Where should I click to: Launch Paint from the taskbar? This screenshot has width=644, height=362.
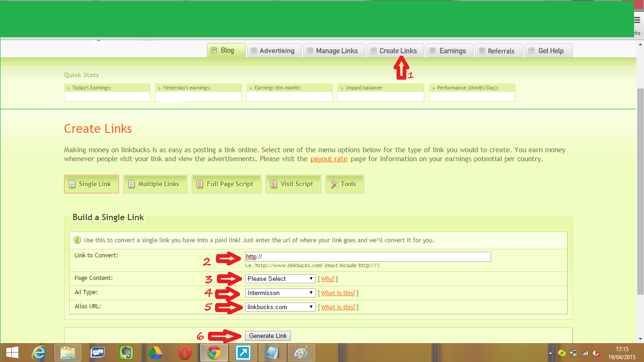pyautogui.click(x=301, y=352)
